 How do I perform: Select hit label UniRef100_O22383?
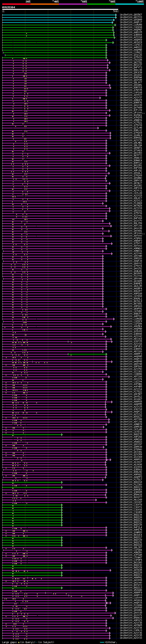131,371
